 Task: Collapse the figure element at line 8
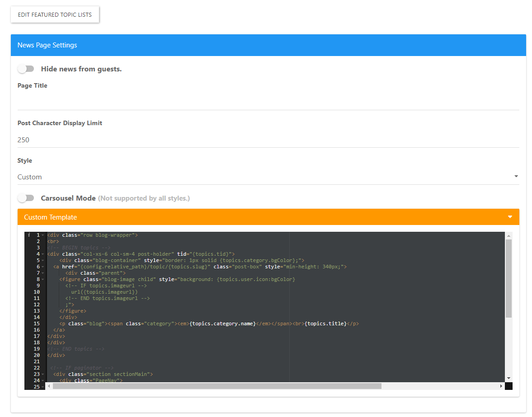click(x=43, y=280)
